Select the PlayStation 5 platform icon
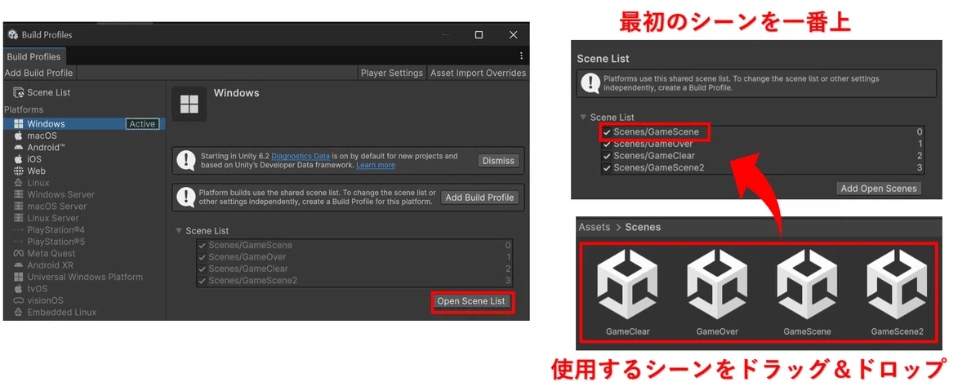The height and width of the screenshot is (391, 980). (x=19, y=242)
